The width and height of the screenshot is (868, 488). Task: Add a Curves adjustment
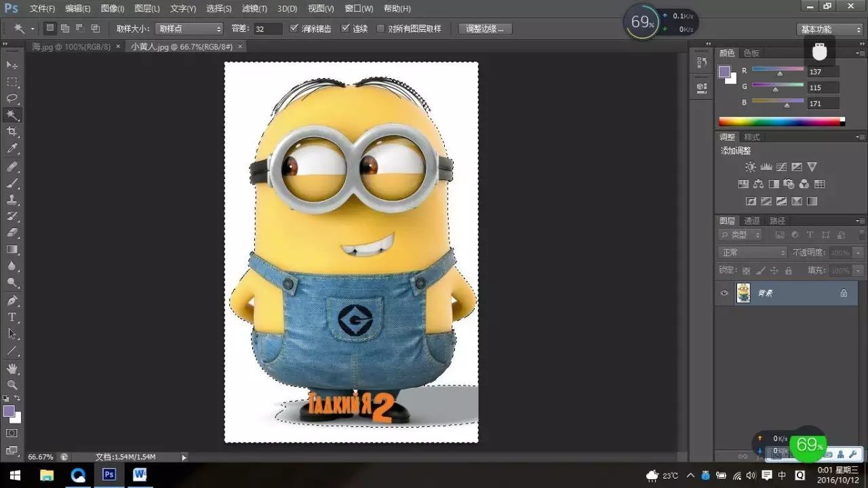(781, 167)
